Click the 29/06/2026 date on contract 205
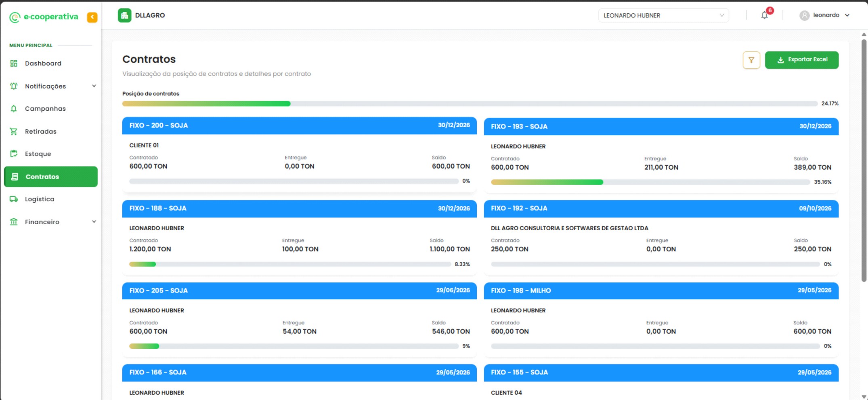The width and height of the screenshot is (868, 400). point(453,291)
